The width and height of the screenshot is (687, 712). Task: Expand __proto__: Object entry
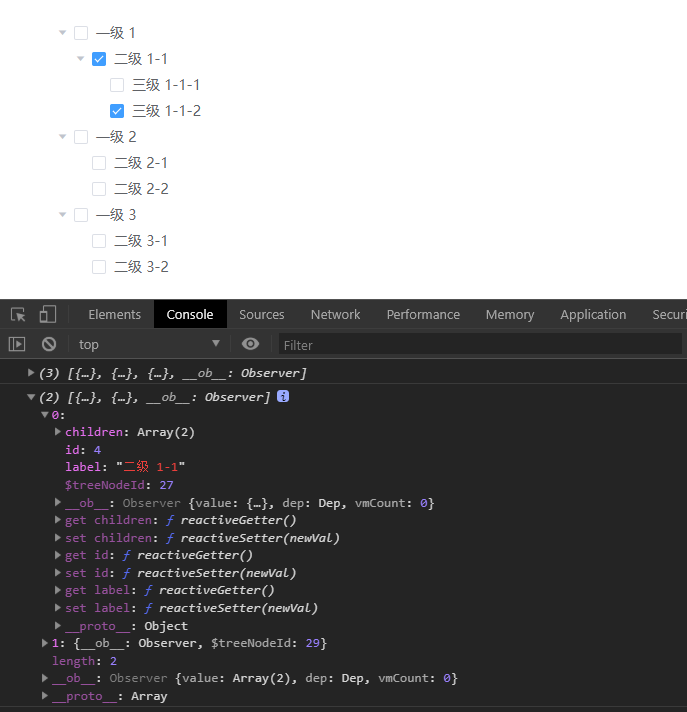point(58,625)
